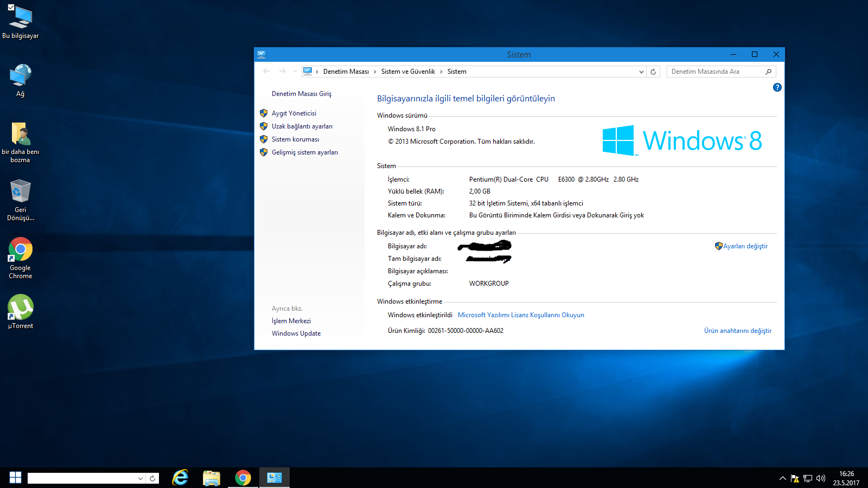
Task: Click the product ID 00261-50000-00000-AA602
Action: tap(465, 331)
